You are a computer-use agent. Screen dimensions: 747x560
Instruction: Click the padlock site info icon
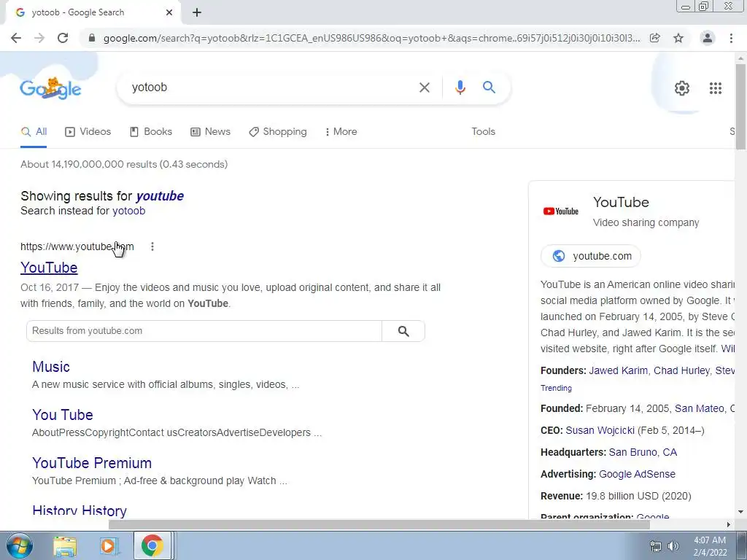point(92,38)
